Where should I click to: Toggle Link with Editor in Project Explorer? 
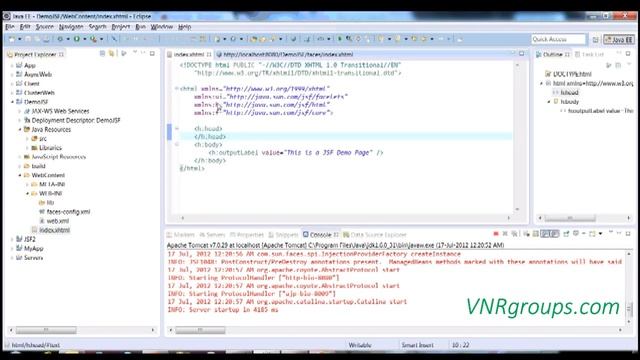pos(111,53)
